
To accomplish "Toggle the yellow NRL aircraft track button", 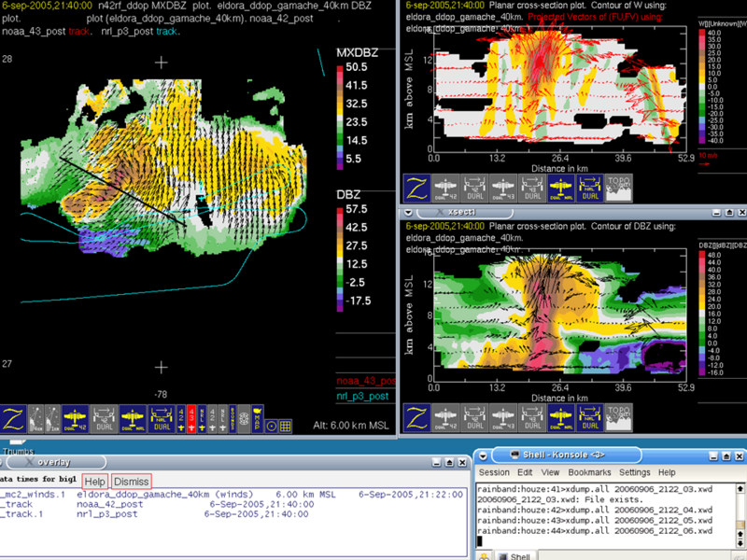I will [x=203, y=419].
